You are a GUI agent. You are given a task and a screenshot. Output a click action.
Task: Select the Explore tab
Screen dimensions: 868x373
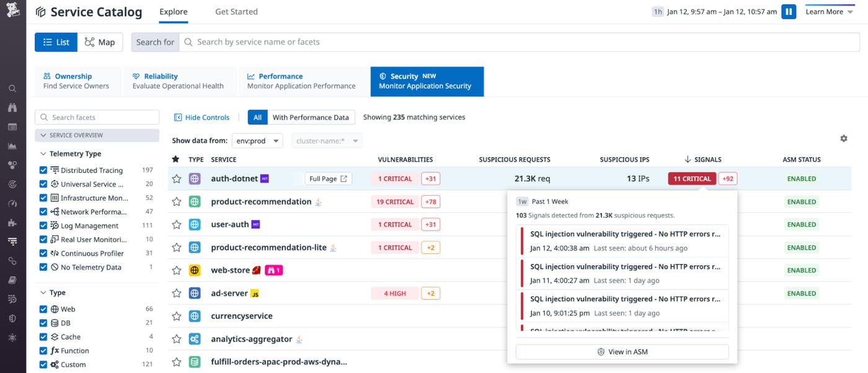tap(174, 12)
